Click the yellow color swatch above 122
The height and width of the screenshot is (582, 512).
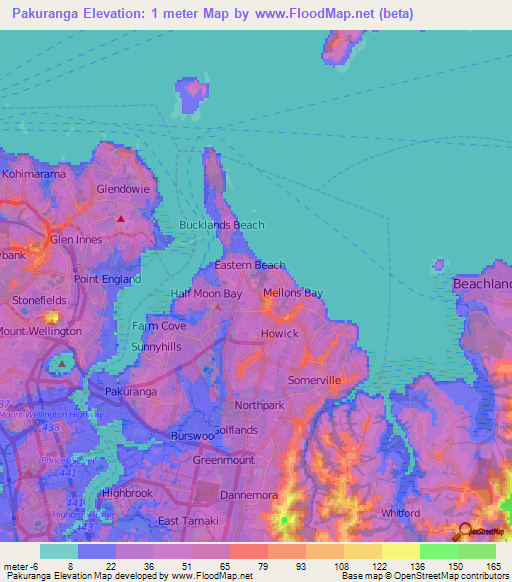click(401, 551)
